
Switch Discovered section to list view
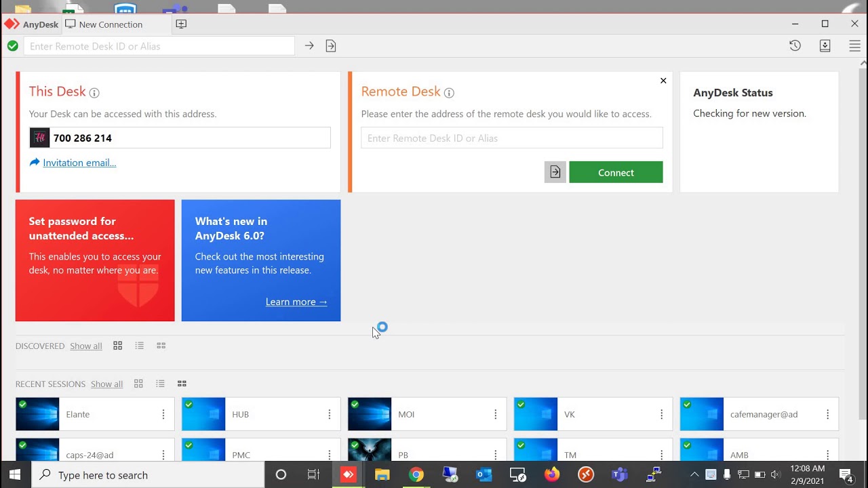[x=139, y=346]
